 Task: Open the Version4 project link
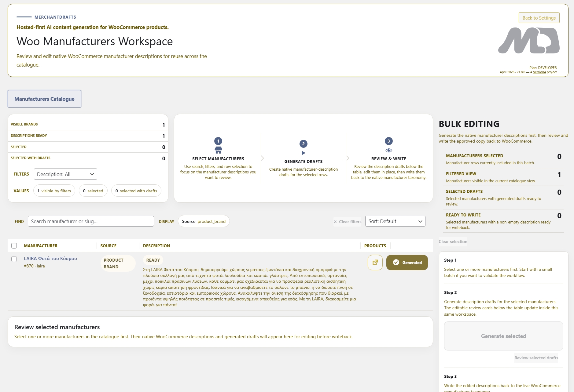pos(539,72)
